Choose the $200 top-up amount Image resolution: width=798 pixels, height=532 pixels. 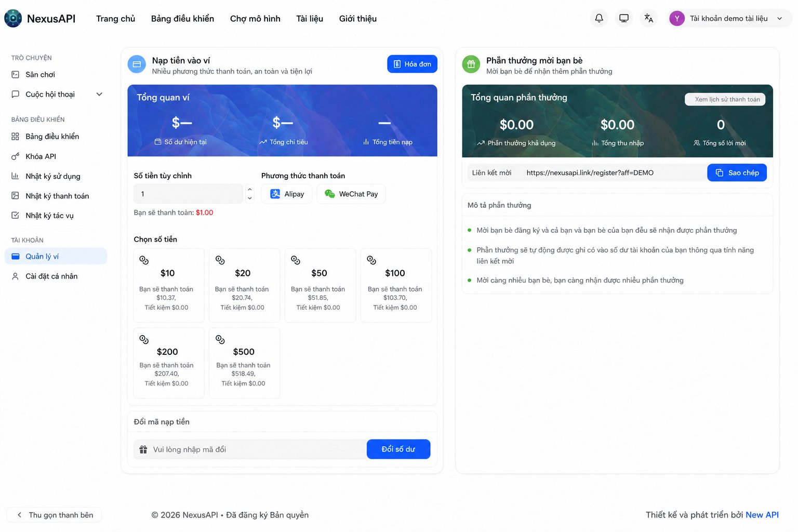[169, 363]
